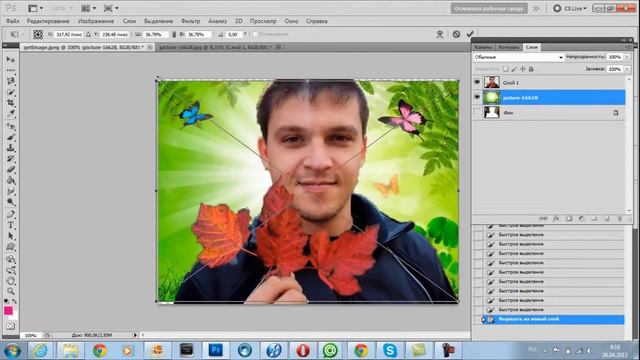Select the Path Selection tool
640x360 pixels.
pos(11,236)
